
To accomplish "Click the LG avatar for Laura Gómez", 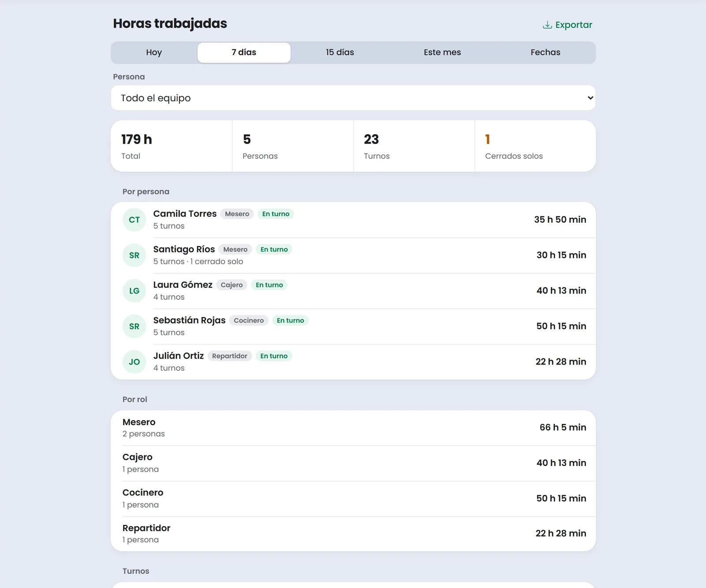I will click(134, 291).
